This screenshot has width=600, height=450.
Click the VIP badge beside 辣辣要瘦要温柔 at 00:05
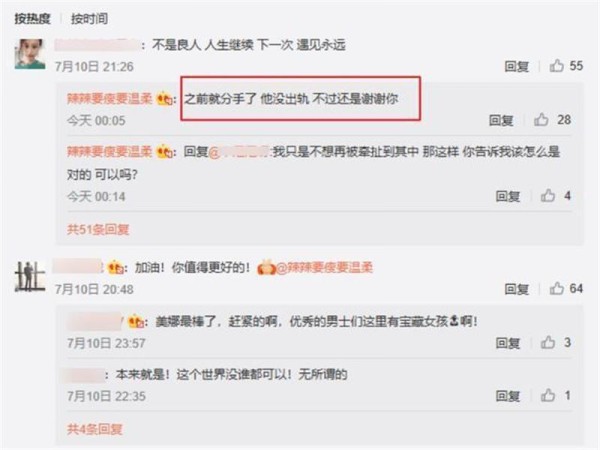[x=164, y=99]
